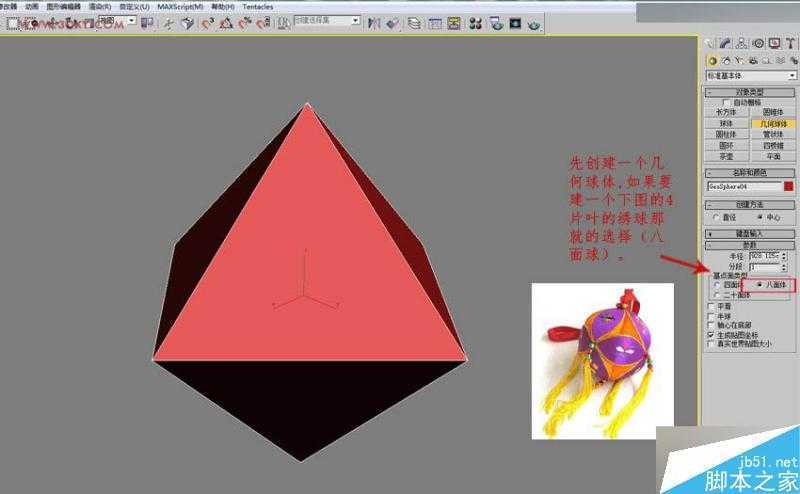800x494 pixels.
Task: Click the 球体 Sphere button
Action: [726, 124]
